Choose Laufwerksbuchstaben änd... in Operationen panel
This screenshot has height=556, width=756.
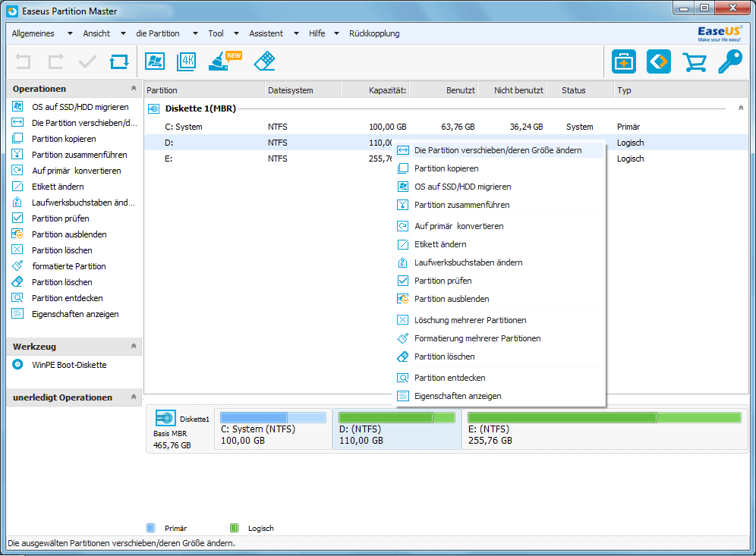point(83,203)
